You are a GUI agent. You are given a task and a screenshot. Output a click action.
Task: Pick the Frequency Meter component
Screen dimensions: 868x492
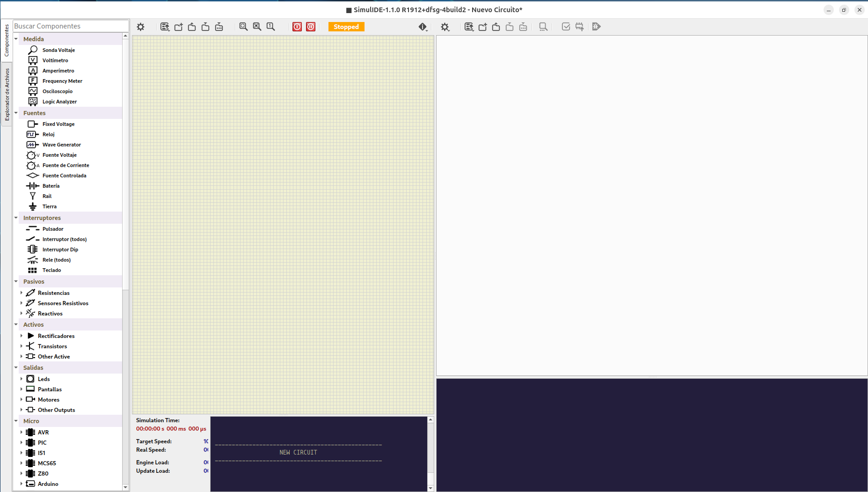[x=62, y=81]
